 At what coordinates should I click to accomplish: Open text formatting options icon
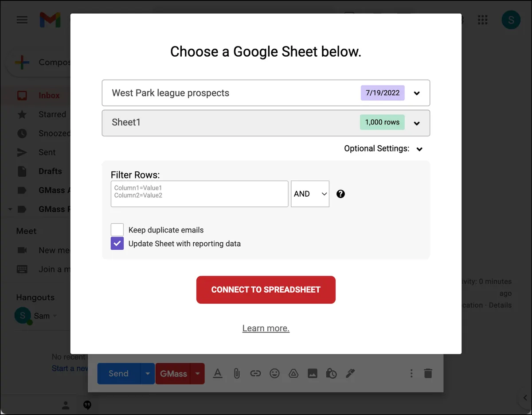point(218,374)
